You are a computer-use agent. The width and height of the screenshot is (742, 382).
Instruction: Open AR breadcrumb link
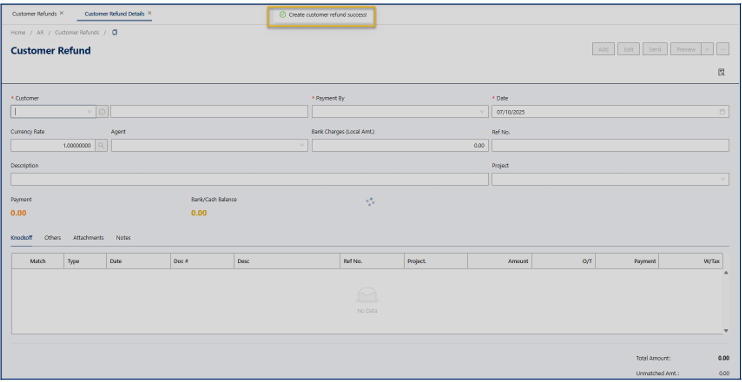pyautogui.click(x=40, y=33)
